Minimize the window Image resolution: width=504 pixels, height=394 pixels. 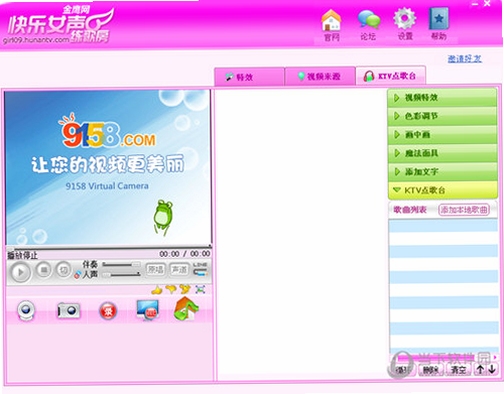(475, 4)
